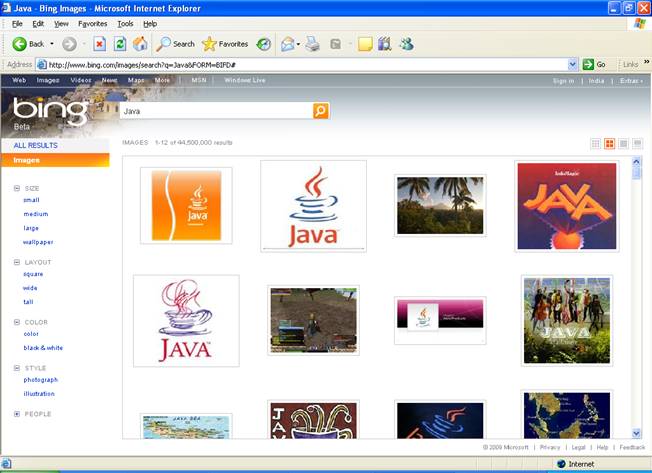The height and width of the screenshot is (473, 652).
Task: Click the Bing search text field
Action: [x=217, y=111]
